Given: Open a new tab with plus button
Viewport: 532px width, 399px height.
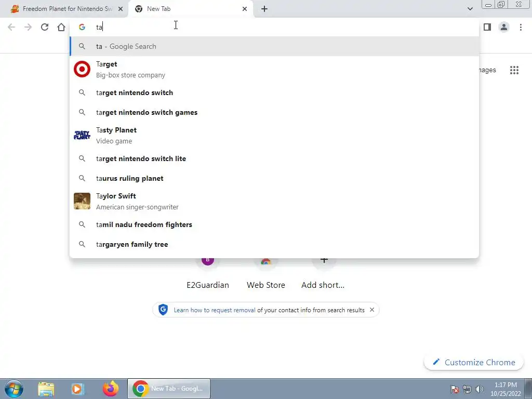Looking at the screenshot, I should pos(264,9).
